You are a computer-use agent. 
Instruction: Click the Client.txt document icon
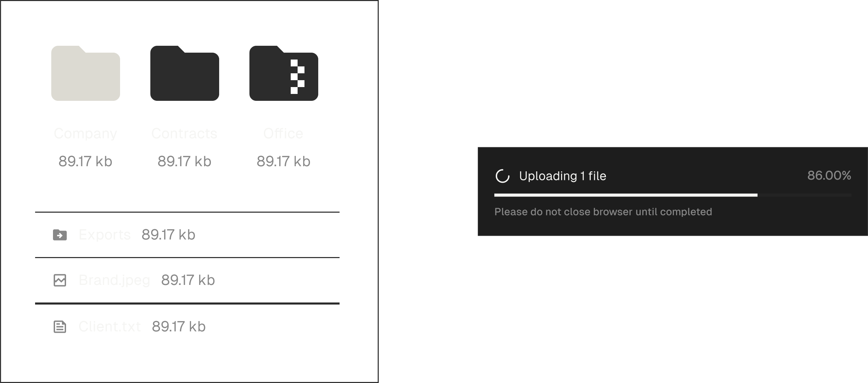point(60,327)
